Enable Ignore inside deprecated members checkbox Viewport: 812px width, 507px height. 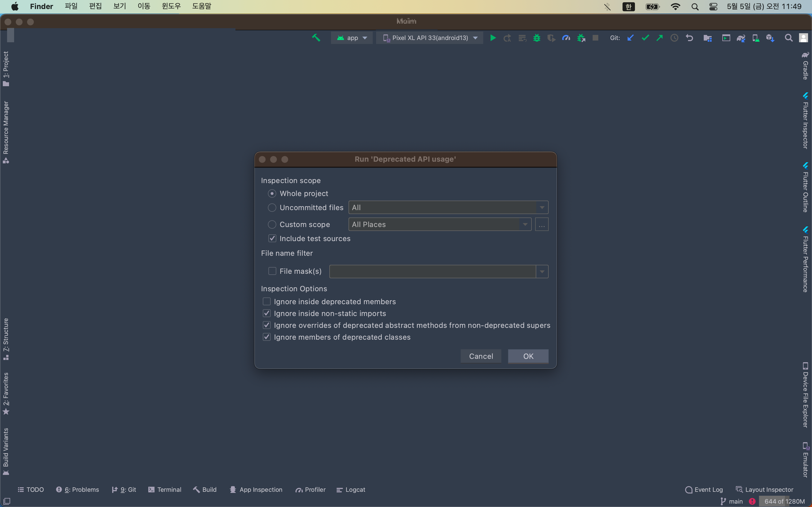[x=266, y=301]
